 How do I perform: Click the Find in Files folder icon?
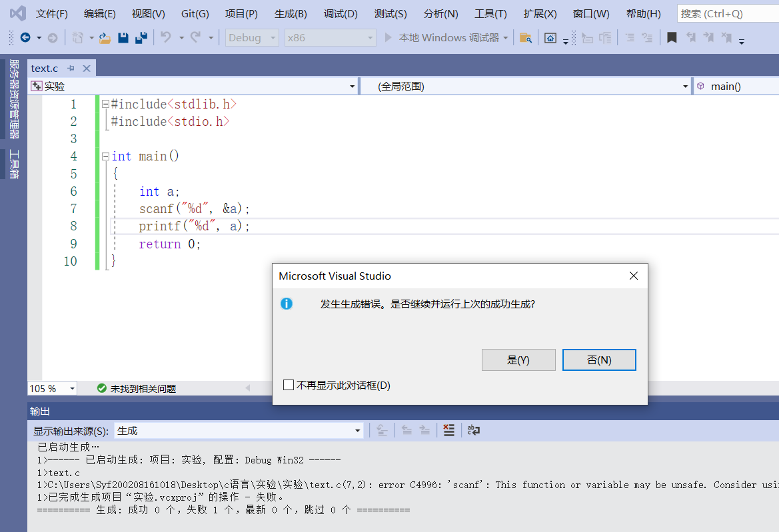526,38
